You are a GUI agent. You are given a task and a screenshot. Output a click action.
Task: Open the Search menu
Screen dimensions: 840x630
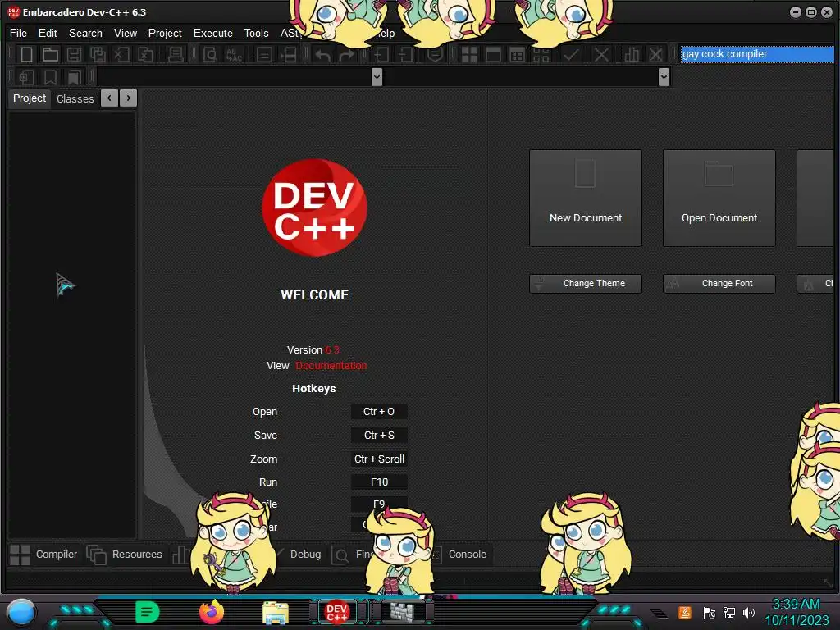(x=85, y=33)
